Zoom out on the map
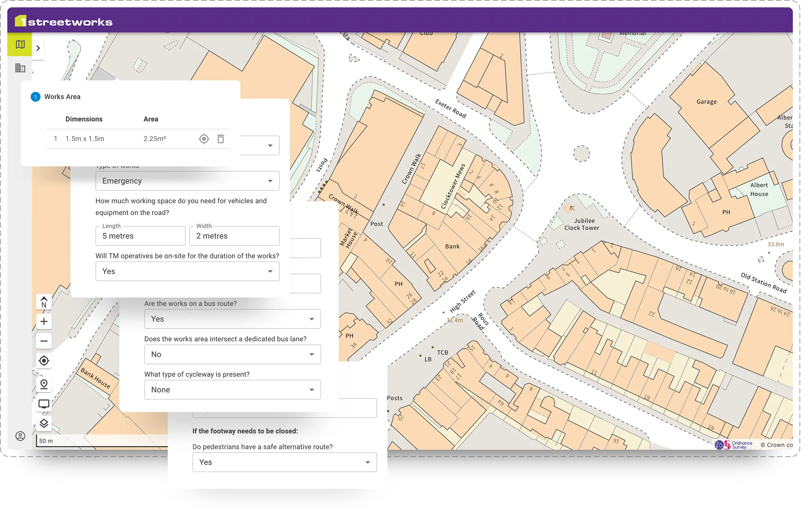The image size is (812, 514). (x=44, y=341)
